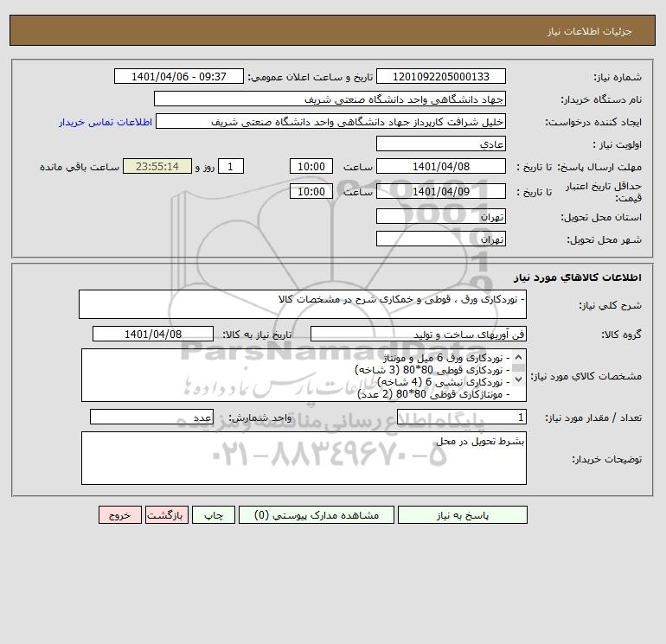This screenshot has height=644, width=666.
Task: Click the ساعت باقی مانده label
Action: pyautogui.click(x=80, y=167)
